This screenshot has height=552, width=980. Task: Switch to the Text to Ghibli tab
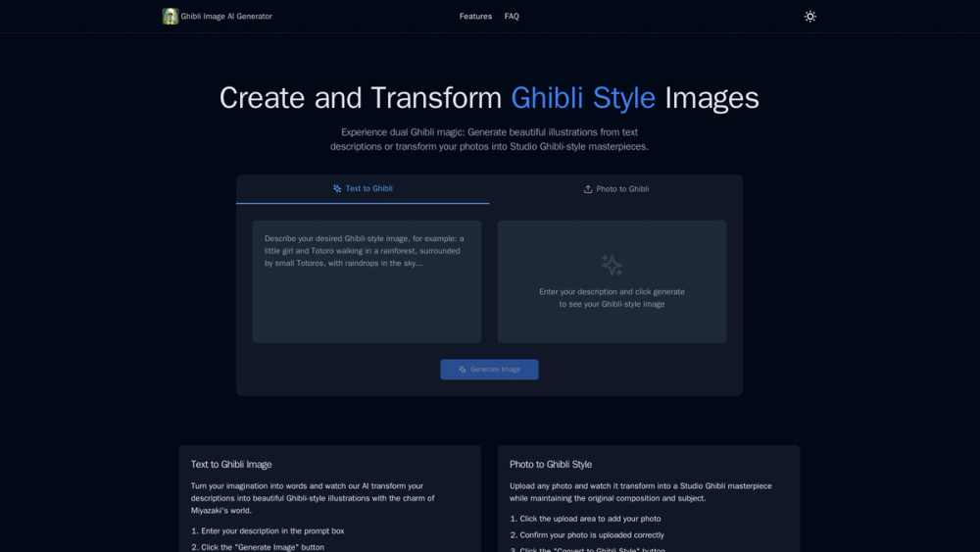[363, 189]
